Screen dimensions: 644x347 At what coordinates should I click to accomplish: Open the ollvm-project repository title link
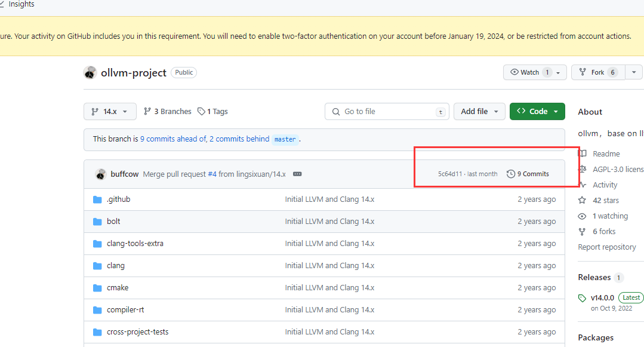[x=134, y=73]
